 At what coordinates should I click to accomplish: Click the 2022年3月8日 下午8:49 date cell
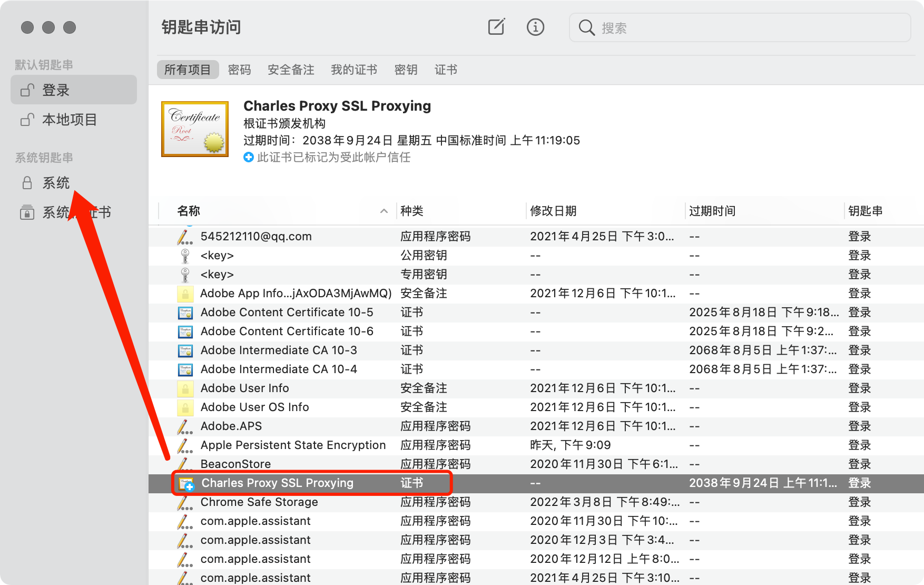point(605,502)
